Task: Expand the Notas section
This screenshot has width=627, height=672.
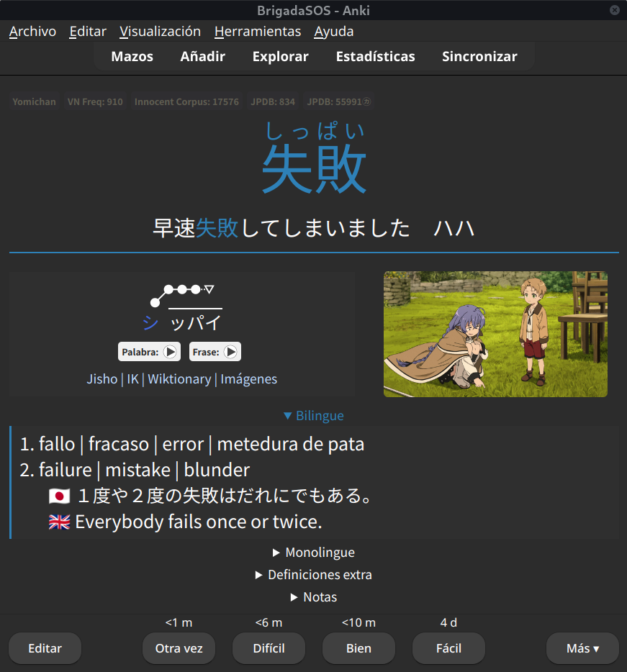Action: coord(313,597)
